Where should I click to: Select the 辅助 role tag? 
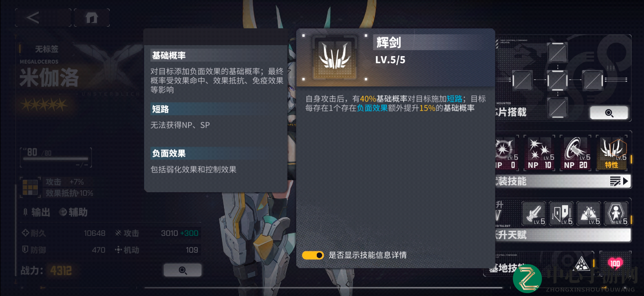pyautogui.click(x=73, y=212)
